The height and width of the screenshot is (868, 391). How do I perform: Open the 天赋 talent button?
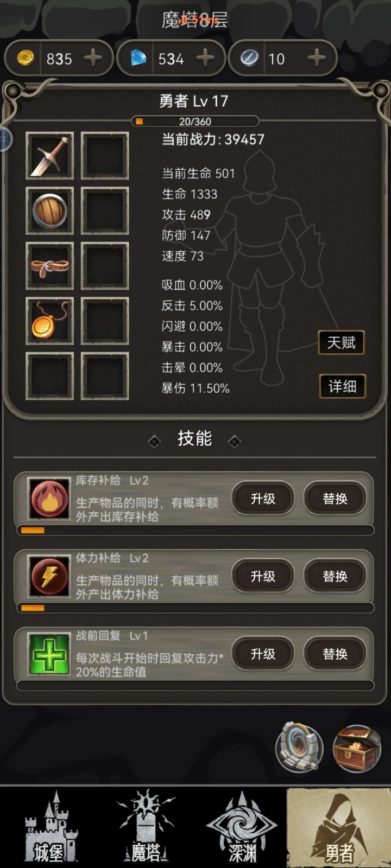coord(341,342)
